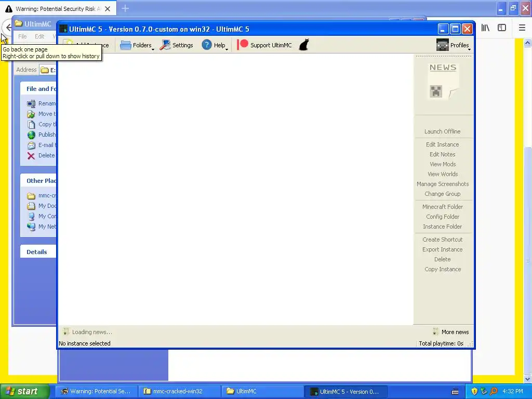Open the Folders toolbar menu

(137, 45)
